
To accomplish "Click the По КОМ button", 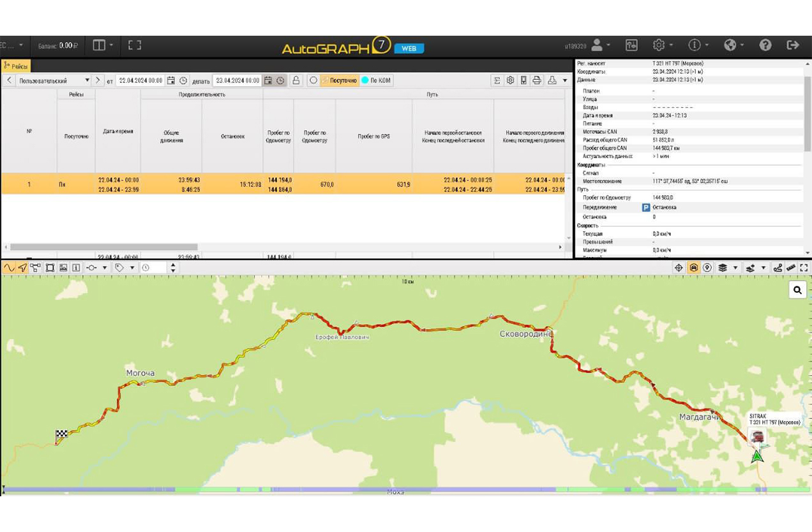I will [377, 80].
